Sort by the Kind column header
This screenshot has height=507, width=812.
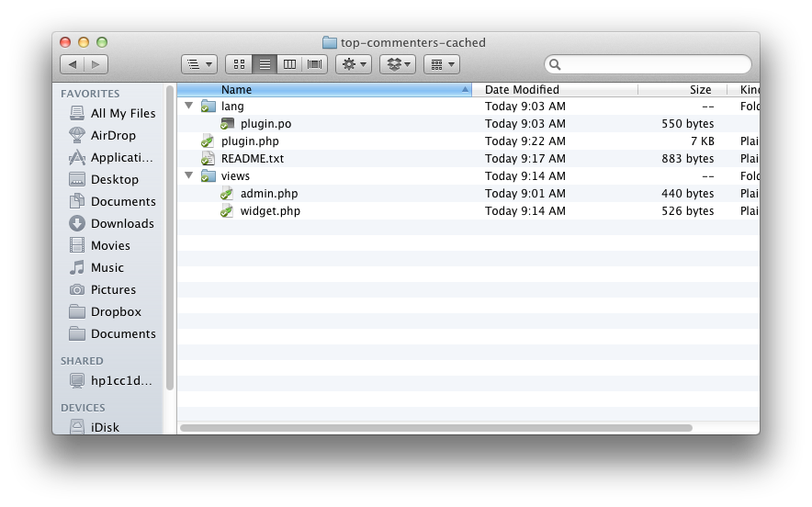click(744, 90)
